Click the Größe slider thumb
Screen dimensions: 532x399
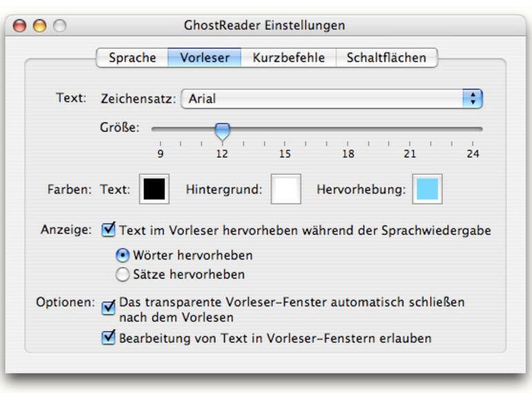point(222,132)
